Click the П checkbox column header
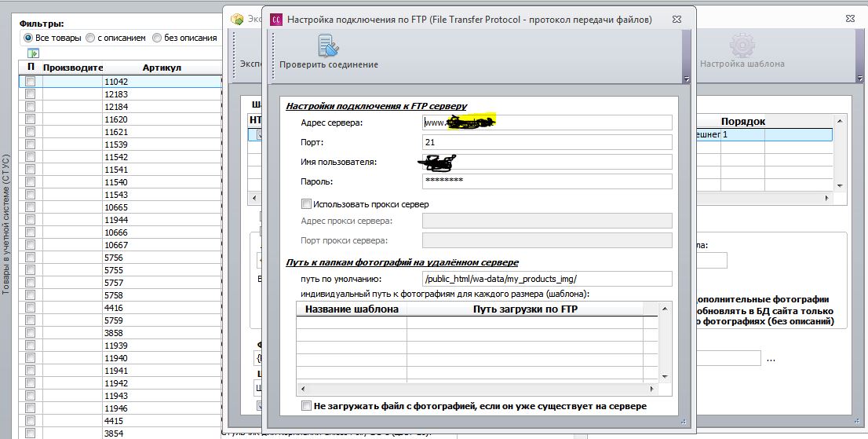Screen dimensions: 868x439 (x=31, y=67)
